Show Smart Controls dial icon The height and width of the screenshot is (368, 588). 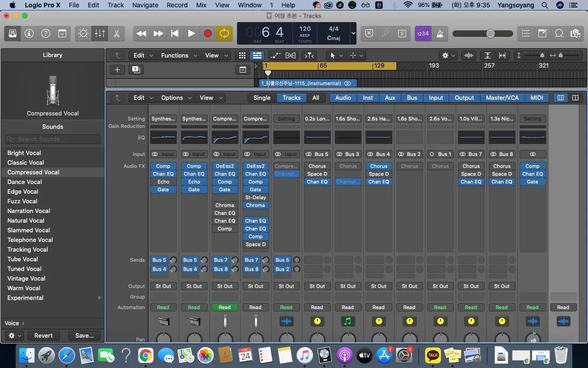point(84,34)
